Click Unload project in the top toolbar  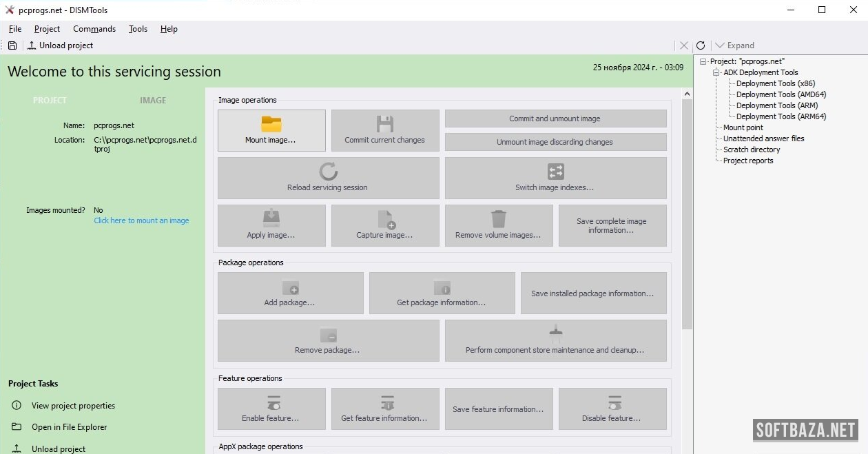coord(60,45)
